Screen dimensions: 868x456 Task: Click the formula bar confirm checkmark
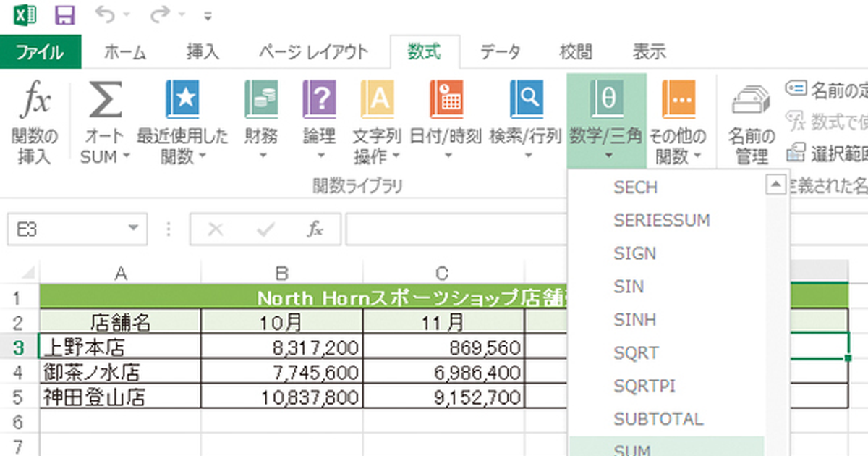pyautogui.click(x=265, y=229)
